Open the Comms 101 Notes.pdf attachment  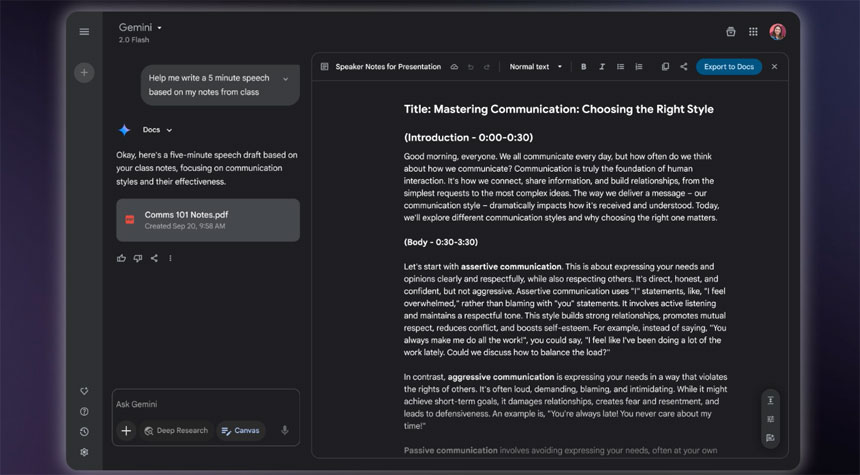coord(208,220)
